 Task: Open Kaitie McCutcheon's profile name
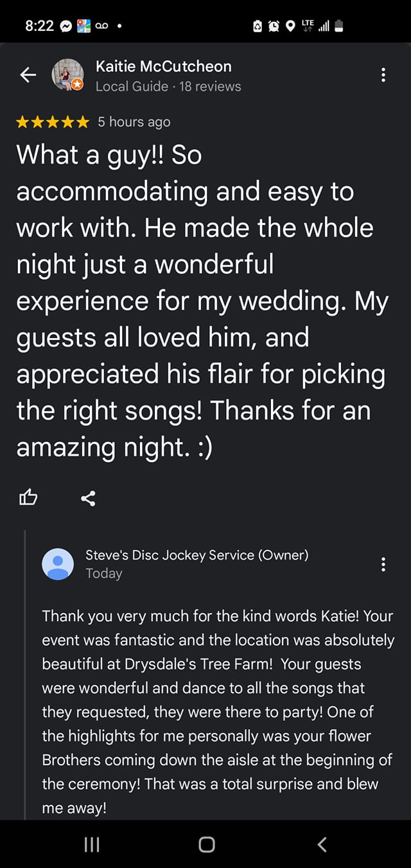pos(164,66)
